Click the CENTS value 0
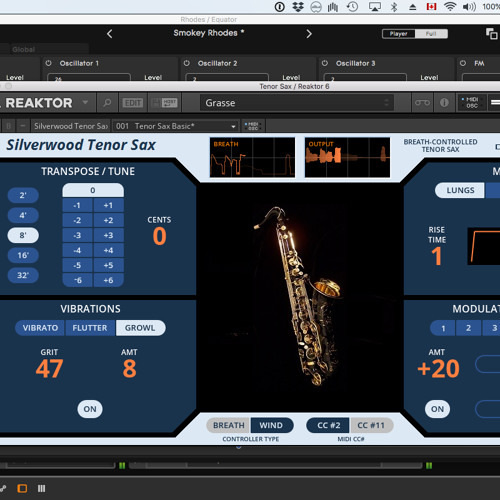Image resolution: width=500 pixels, height=500 pixels. click(x=160, y=236)
